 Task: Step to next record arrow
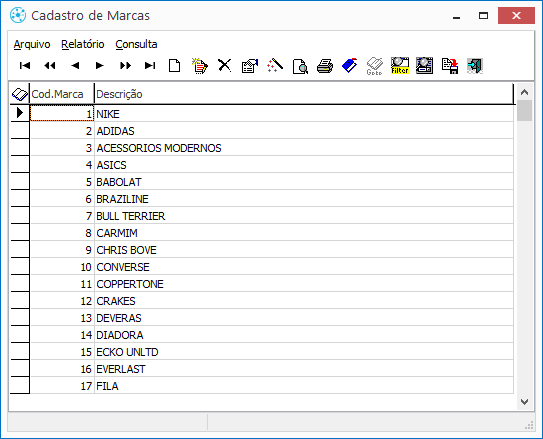pos(99,65)
